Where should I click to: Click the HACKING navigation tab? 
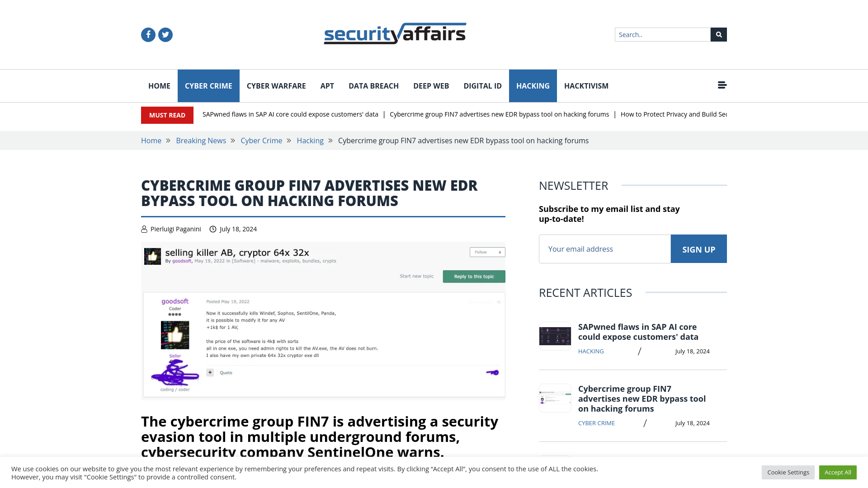tap(533, 86)
